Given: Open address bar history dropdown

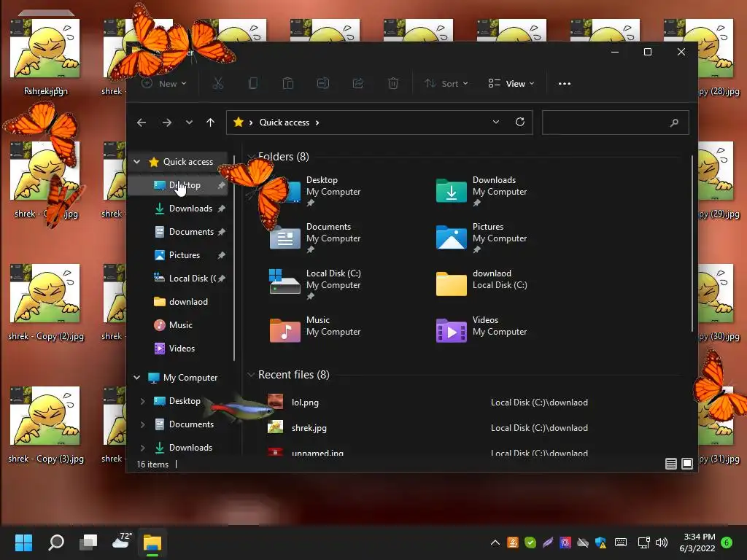Looking at the screenshot, I should (496, 122).
